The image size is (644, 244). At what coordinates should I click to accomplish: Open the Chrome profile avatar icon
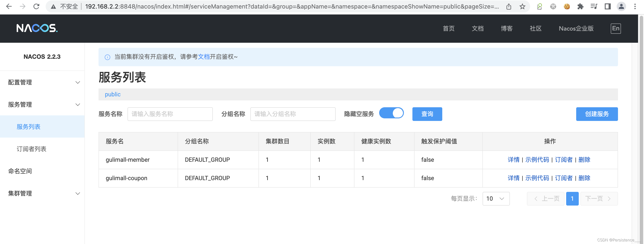click(621, 6)
